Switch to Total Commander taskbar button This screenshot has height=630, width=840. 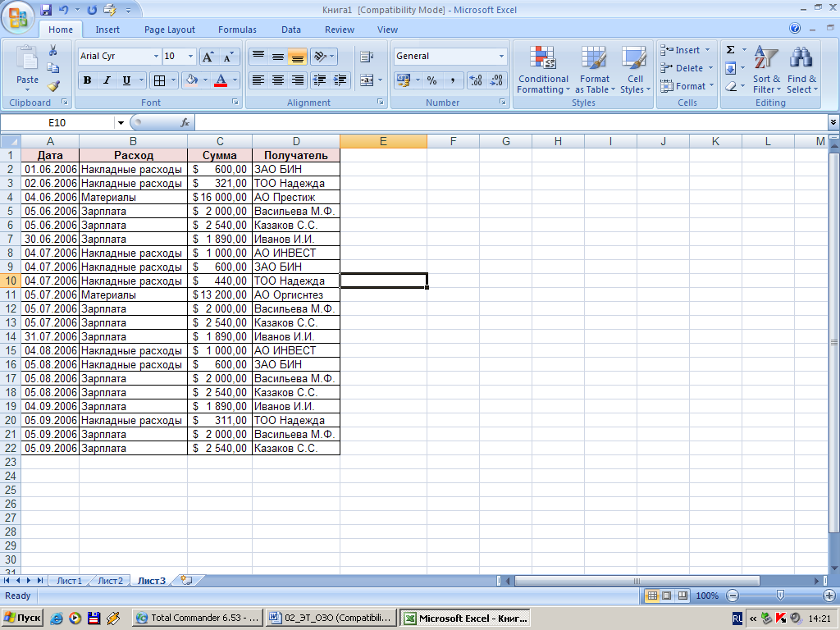pyautogui.click(x=198, y=618)
